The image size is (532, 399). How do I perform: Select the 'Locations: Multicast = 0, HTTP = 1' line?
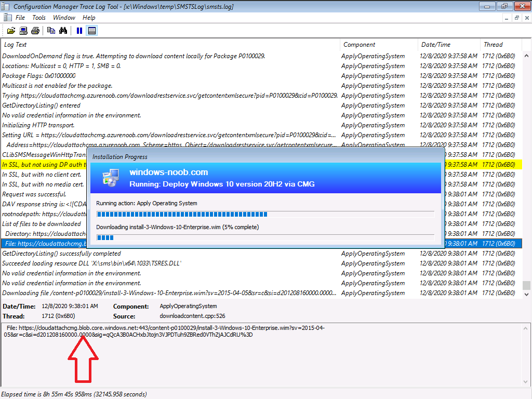[x=261, y=66]
